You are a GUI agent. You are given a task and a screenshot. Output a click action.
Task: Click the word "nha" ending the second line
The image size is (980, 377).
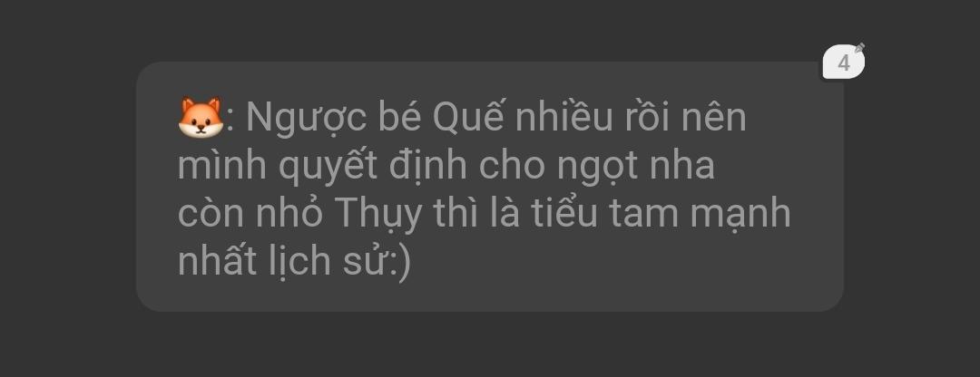[x=687, y=167]
